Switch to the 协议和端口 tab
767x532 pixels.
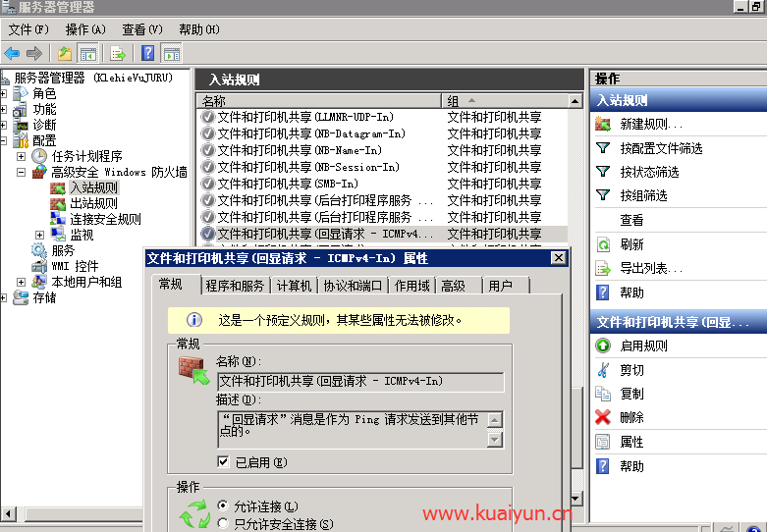coord(352,286)
